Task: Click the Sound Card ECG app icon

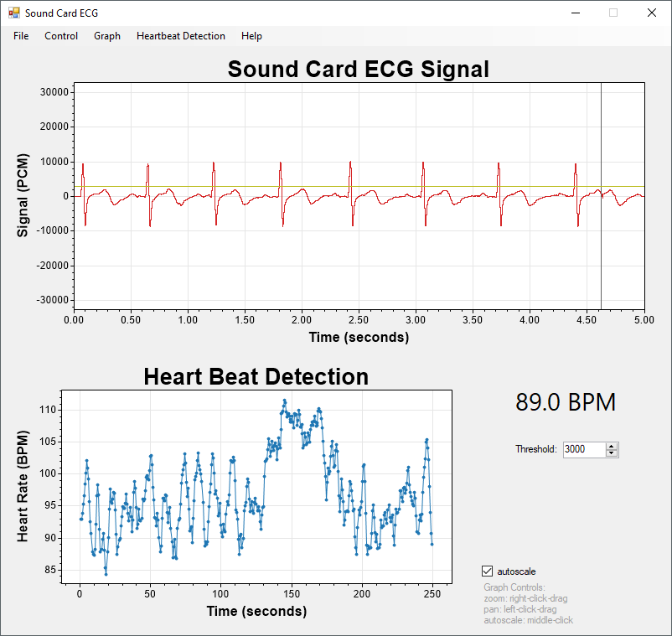Action: 13,13
